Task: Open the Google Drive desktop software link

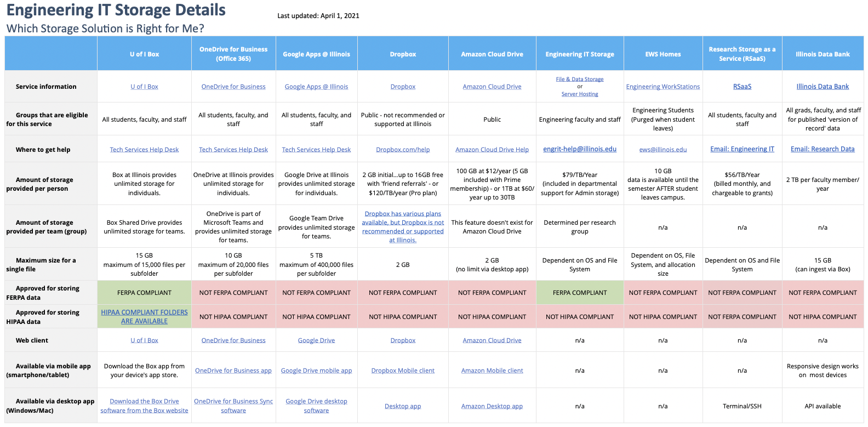Action: coord(316,406)
